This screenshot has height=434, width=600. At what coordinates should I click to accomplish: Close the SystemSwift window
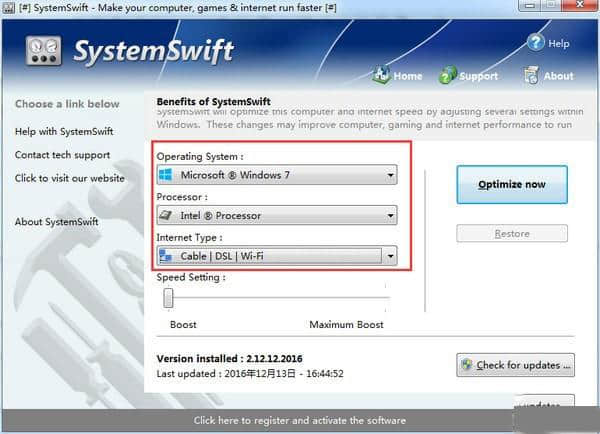click(x=580, y=5)
